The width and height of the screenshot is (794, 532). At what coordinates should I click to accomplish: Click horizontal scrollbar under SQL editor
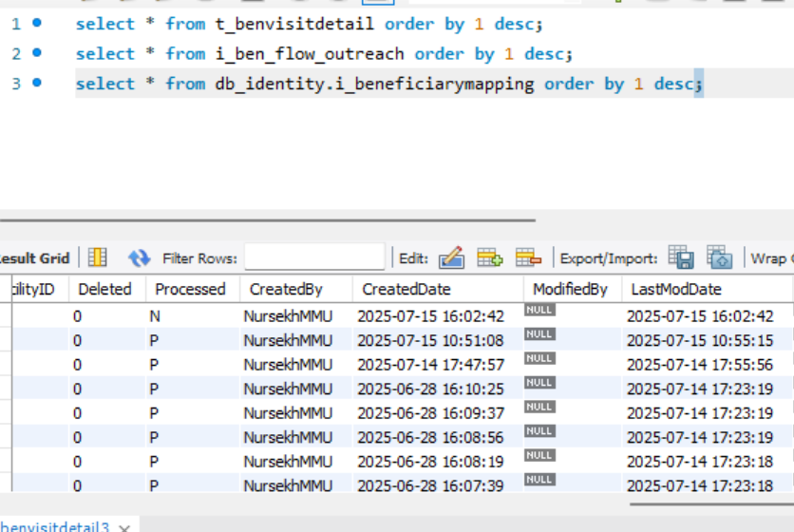pyautogui.click(x=268, y=220)
